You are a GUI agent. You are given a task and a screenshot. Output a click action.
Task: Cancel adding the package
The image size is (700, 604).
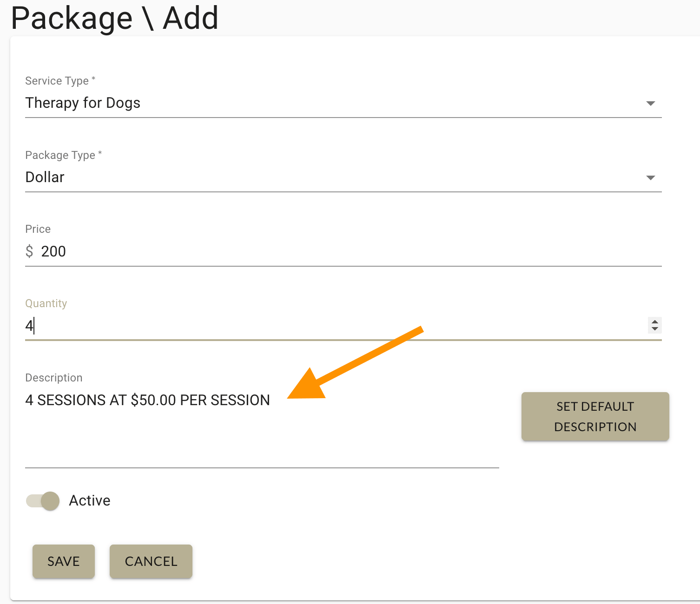[x=151, y=561]
